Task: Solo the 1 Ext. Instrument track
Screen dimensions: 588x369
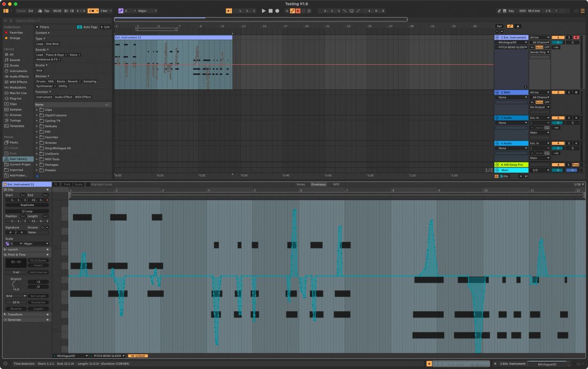Action: coord(569,37)
